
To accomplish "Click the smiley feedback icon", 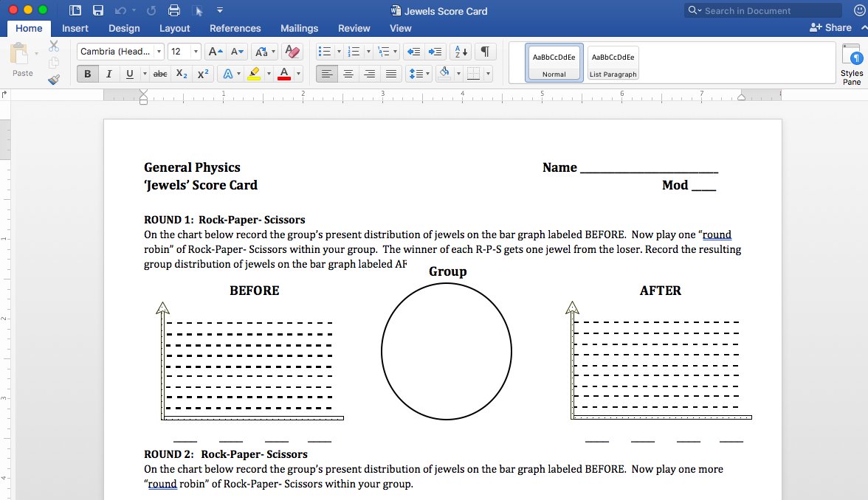I will point(858,10).
